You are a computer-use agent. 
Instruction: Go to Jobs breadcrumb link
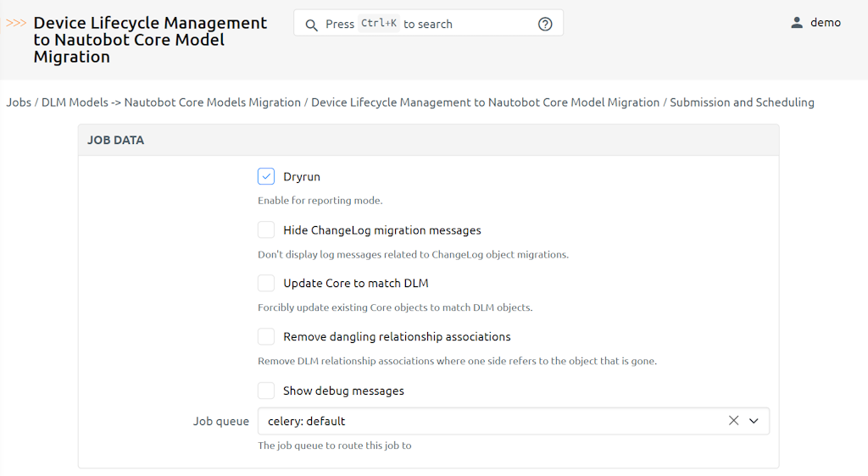tap(19, 102)
